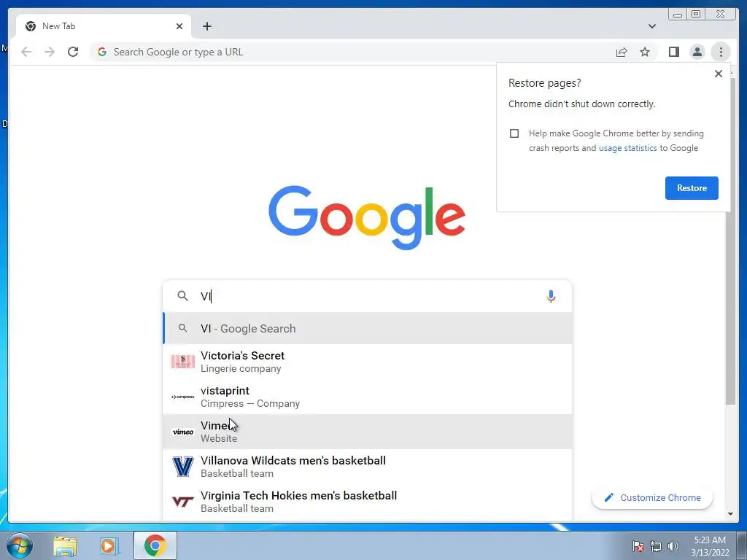
Task: Launch Windows Media Player from taskbar
Action: [x=109, y=545]
